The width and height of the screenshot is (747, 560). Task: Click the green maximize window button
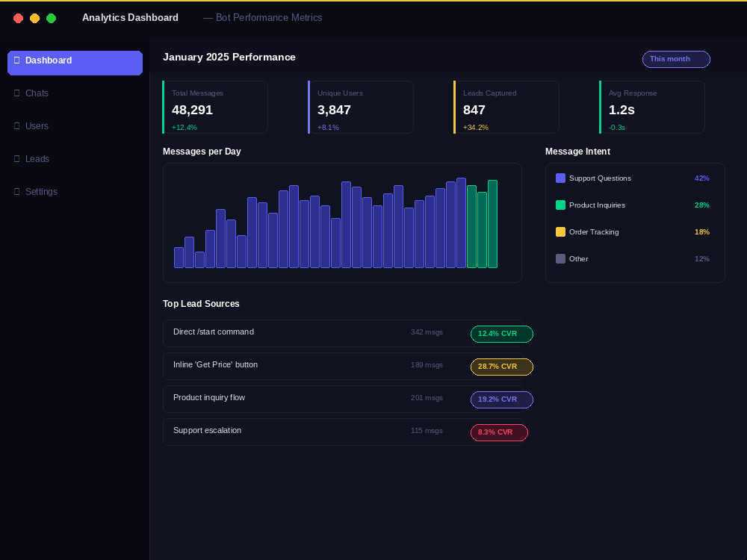click(51, 18)
